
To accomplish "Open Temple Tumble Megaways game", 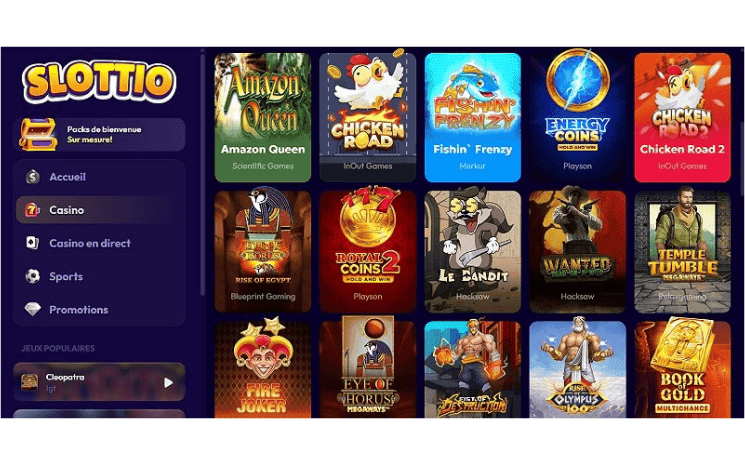I will pos(682,251).
